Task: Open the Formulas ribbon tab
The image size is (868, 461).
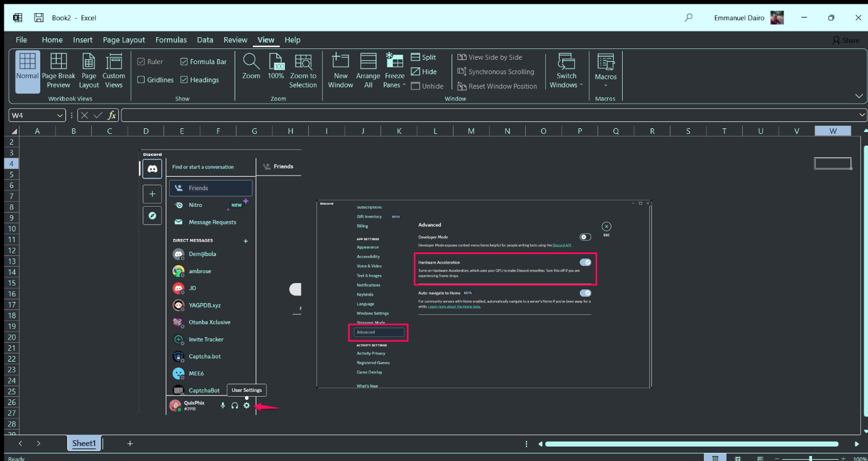Action: [x=171, y=40]
